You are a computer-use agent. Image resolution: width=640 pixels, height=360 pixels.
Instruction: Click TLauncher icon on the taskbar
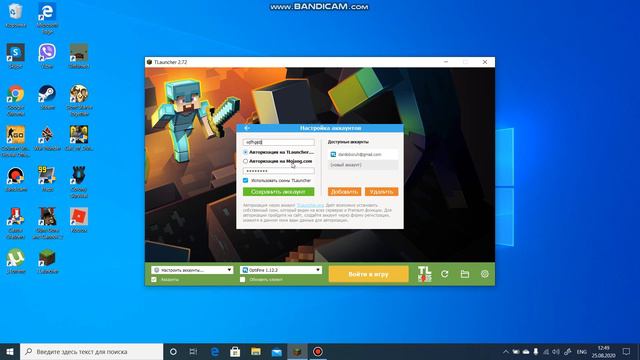[x=298, y=351]
